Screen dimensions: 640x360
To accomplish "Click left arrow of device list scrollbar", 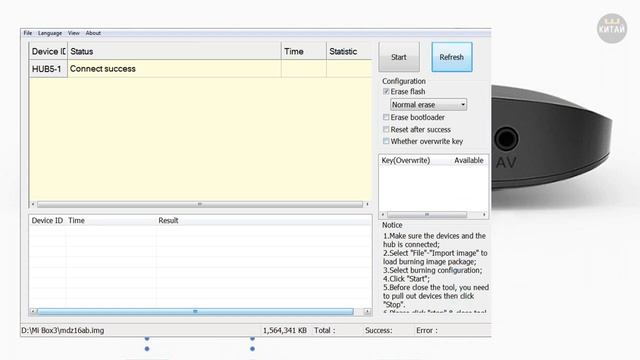I will point(33,204).
